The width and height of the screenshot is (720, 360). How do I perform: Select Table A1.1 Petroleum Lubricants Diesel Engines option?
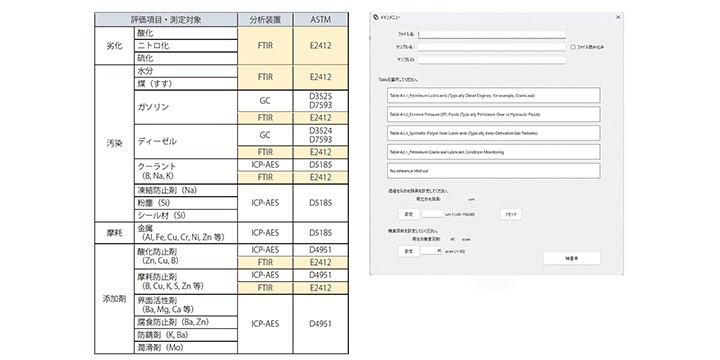point(494,95)
